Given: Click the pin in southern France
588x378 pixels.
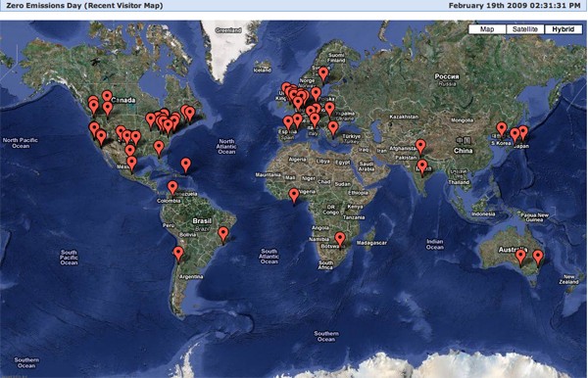Looking at the screenshot, I should pos(297,121).
